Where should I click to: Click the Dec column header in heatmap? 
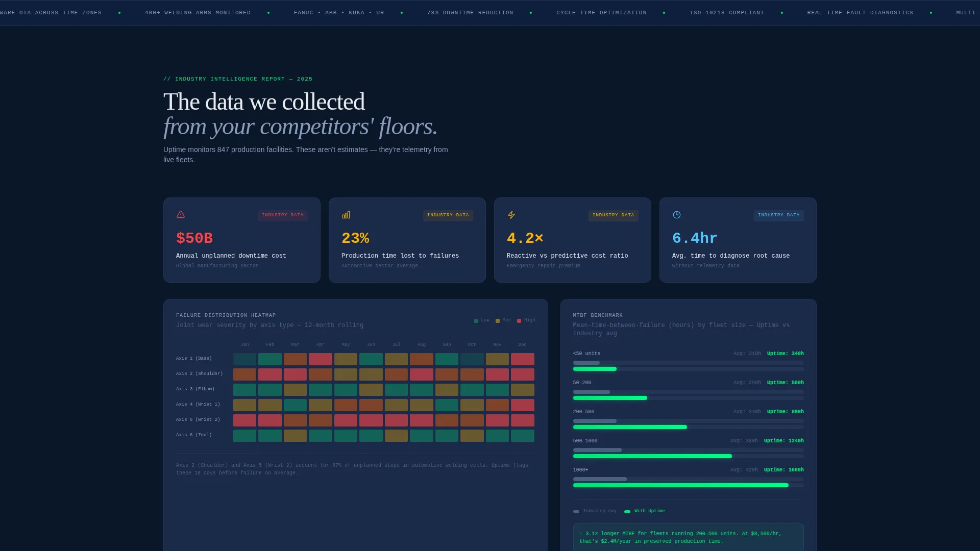[x=523, y=345]
